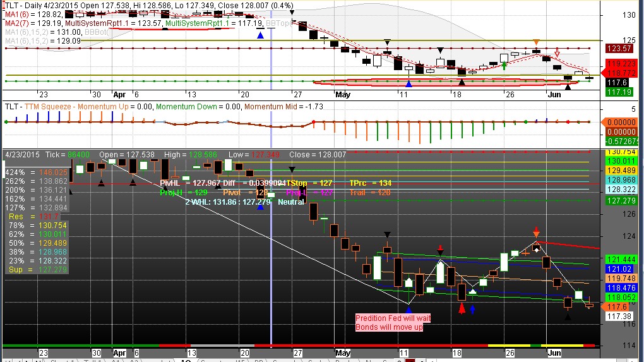
Task: Click the white 117.38 price tag
Action: point(619,317)
